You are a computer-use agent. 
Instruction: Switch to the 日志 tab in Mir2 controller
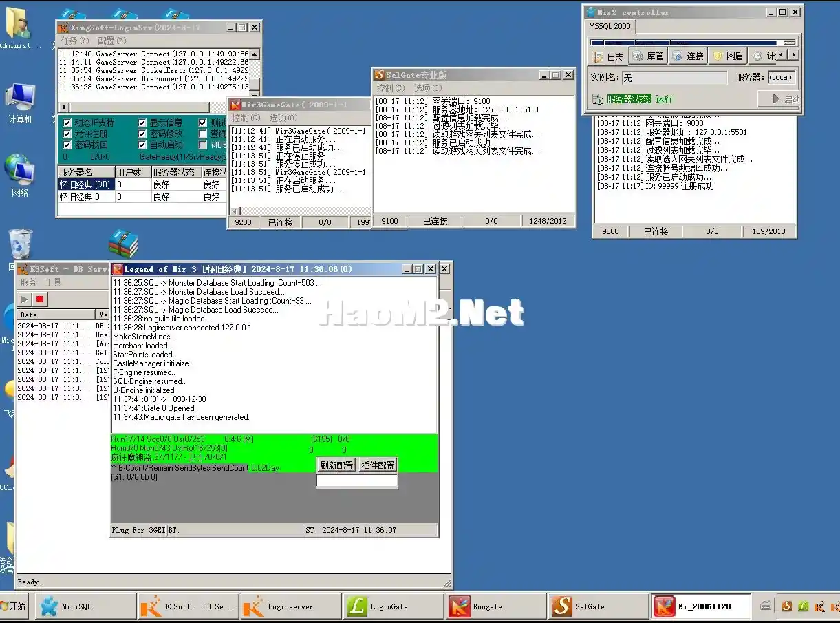pos(608,56)
